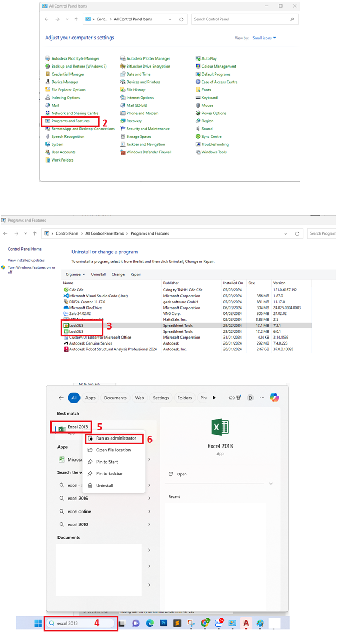Open BitLocker Drive Encryption icon

click(x=123, y=67)
